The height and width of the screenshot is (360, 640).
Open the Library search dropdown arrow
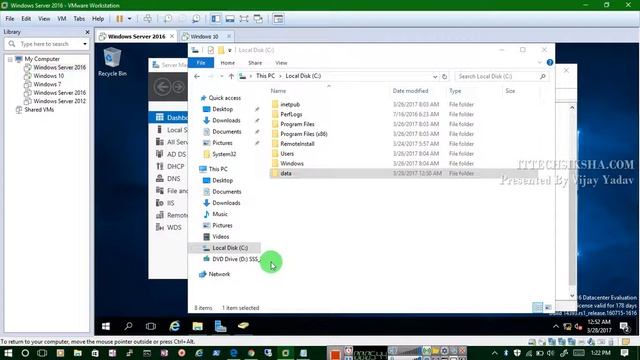[x=85, y=44]
